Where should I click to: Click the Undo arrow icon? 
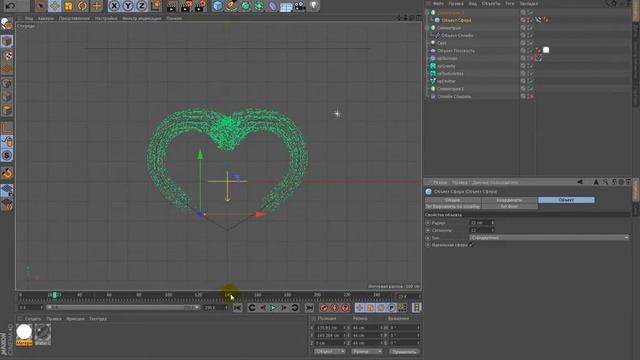coord(10,5)
